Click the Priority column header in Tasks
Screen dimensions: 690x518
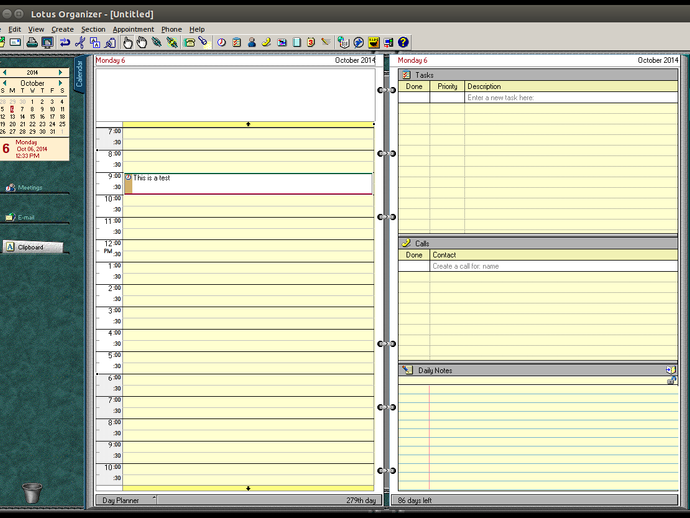point(447,86)
